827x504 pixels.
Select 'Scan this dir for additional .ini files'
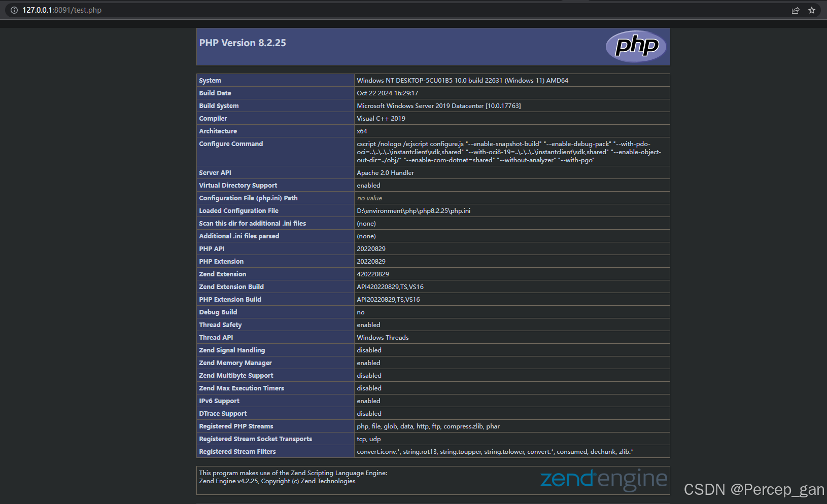252,224
